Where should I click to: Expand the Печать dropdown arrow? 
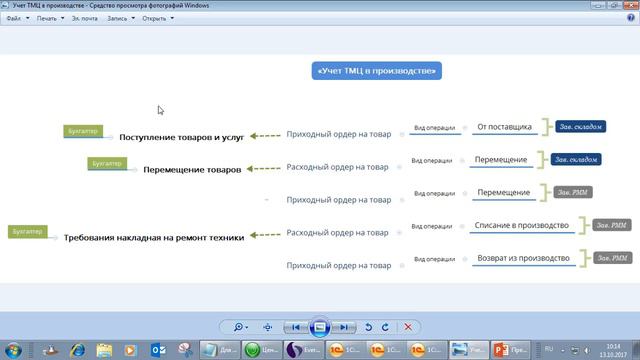[x=62, y=18]
